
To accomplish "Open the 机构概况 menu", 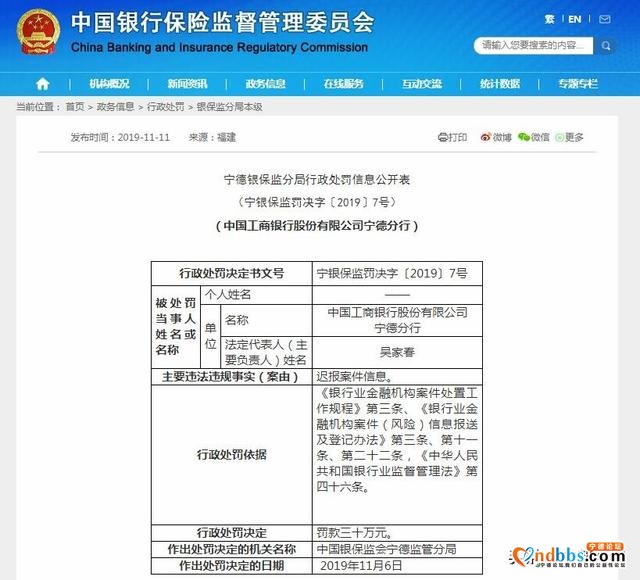I will (x=109, y=84).
